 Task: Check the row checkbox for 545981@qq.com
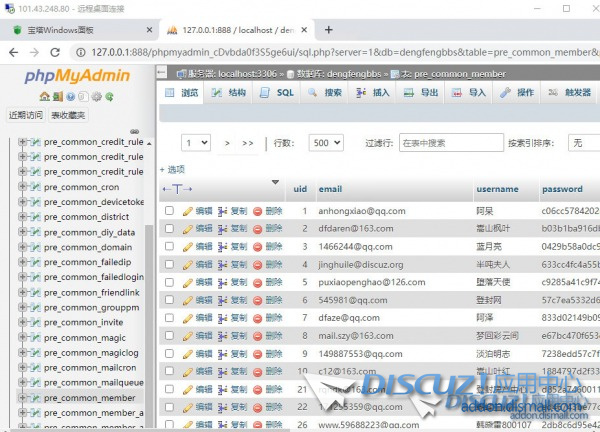pyautogui.click(x=169, y=300)
